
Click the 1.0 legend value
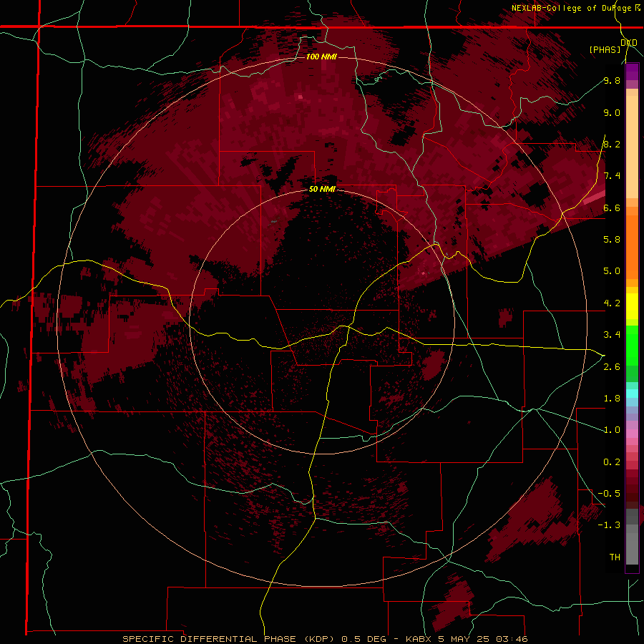tap(612, 430)
